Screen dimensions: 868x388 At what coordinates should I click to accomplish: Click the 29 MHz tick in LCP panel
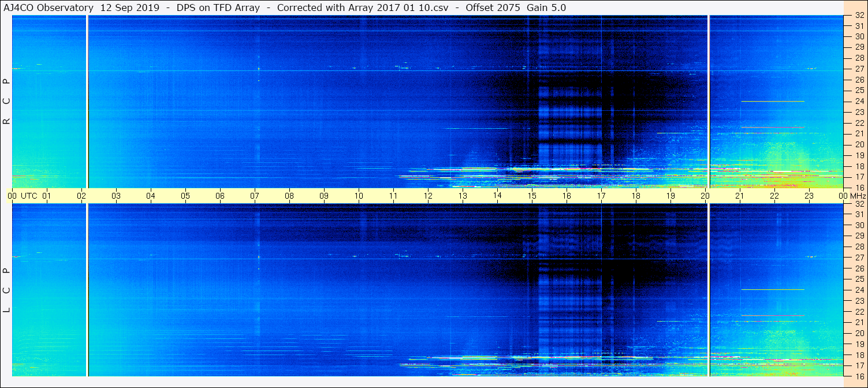[859, 236]
